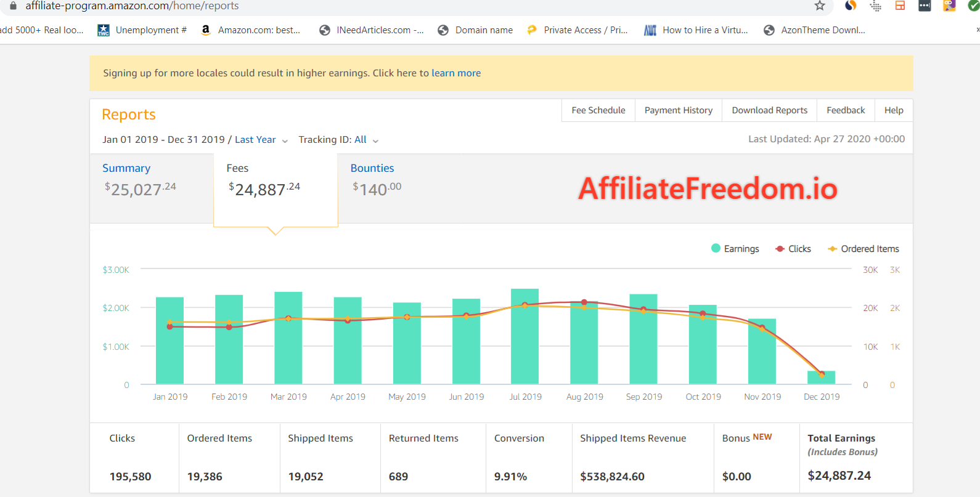The width and height of the screenshot is (980, 497).
Task: Expand the Last Year date range dropdown
Action: tap(261, 140)
